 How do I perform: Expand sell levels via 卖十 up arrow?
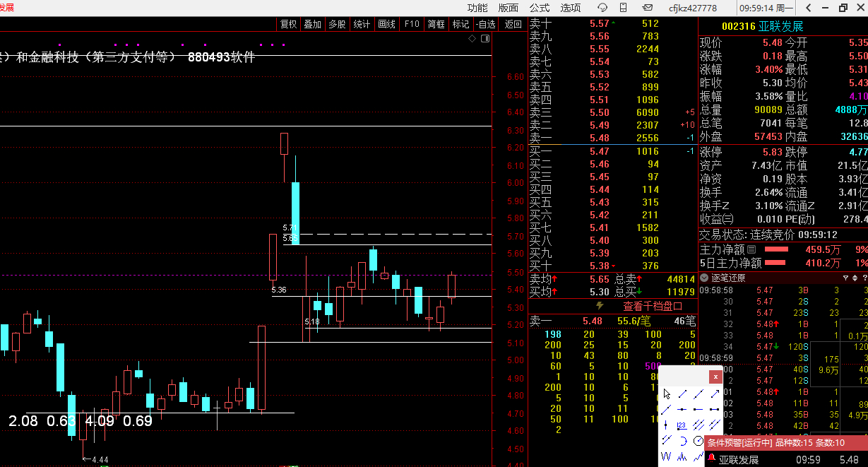613,23
